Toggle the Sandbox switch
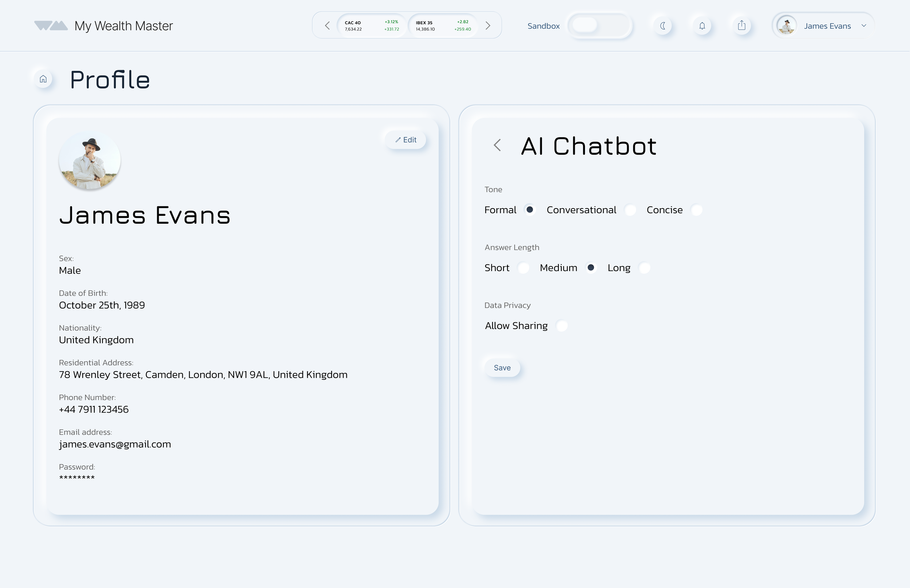 (599, 25)
